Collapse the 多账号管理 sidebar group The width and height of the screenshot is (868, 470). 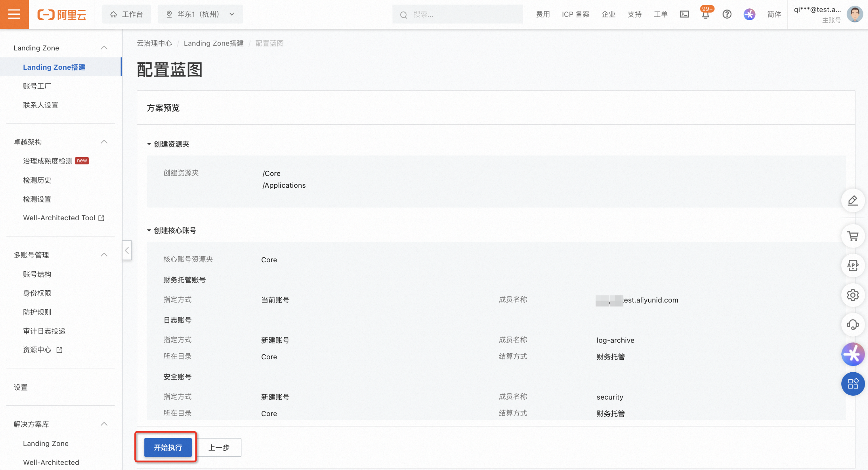[x=104, y=255]
